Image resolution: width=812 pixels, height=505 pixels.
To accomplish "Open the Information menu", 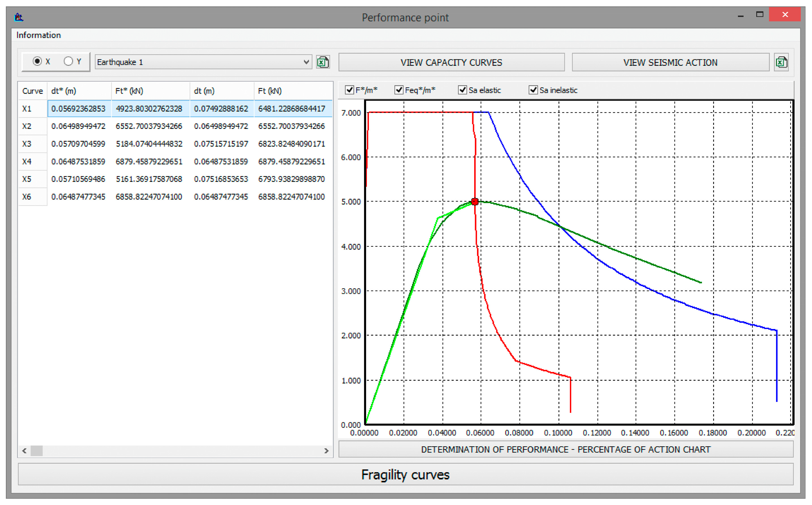I will click(38, 35).
